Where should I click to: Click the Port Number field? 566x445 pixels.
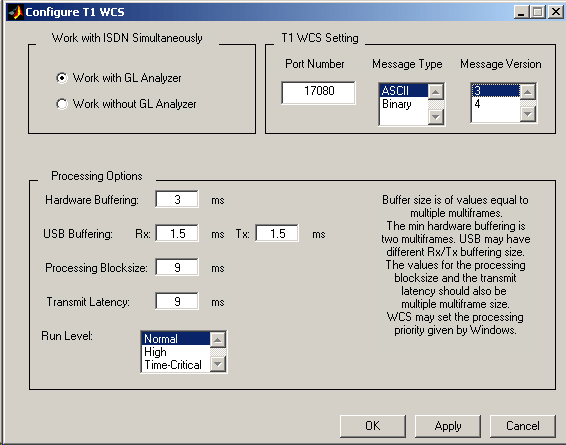(x=318, y=92)
